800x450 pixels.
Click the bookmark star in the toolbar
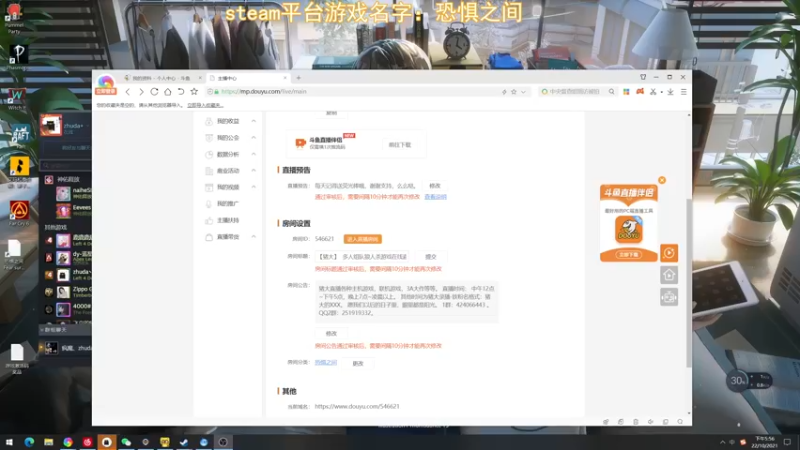(x=194, y=92)
